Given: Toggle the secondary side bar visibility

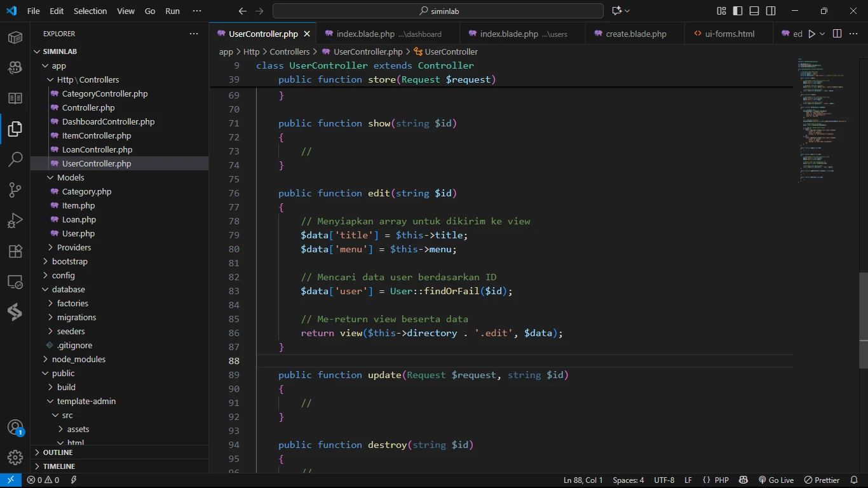Looking at the screenshot, I should coord(771,11).
